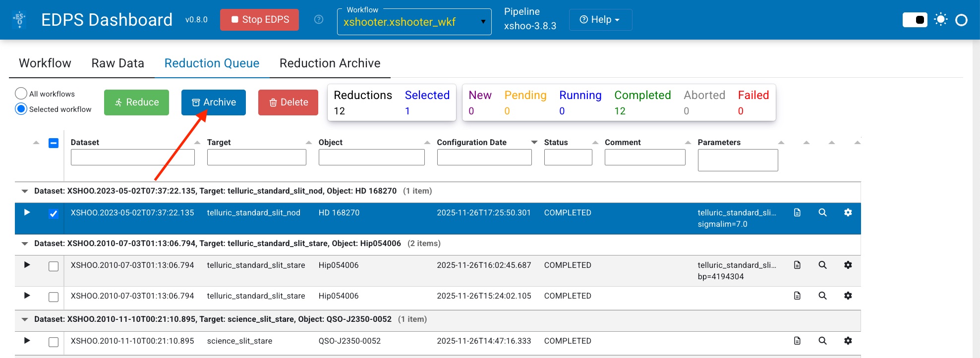
Task: Click the Failed status counter
Action: tap(753, 102)
